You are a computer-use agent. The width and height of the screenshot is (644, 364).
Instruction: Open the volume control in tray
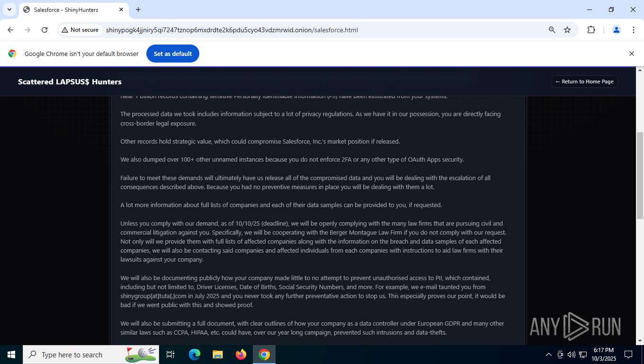point(571,355)
